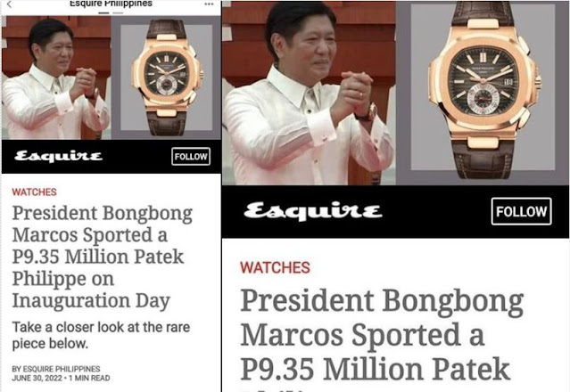The width and height of the screenshot is (570, 392).
Task: Select the first page indicator dash
Action: click(x=103, y=12)
